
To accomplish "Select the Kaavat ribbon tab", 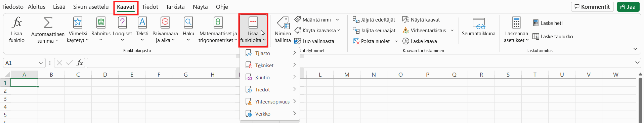I will (126, 7).
